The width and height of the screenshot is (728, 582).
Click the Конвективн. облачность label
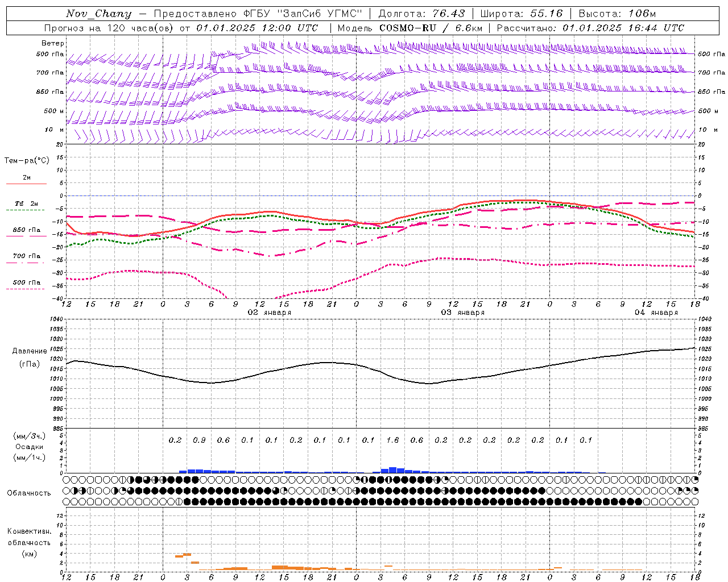pos(29,537)
